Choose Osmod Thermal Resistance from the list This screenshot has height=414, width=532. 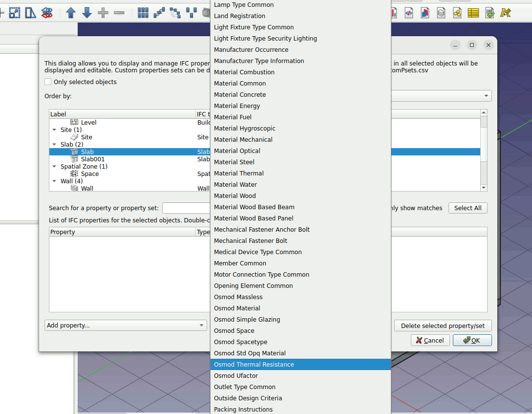click(254, 365)
